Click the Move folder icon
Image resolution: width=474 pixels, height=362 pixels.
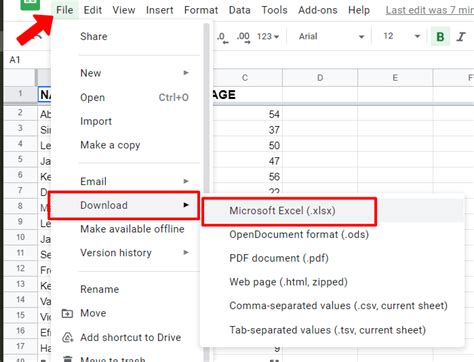(x=67, y=313)
